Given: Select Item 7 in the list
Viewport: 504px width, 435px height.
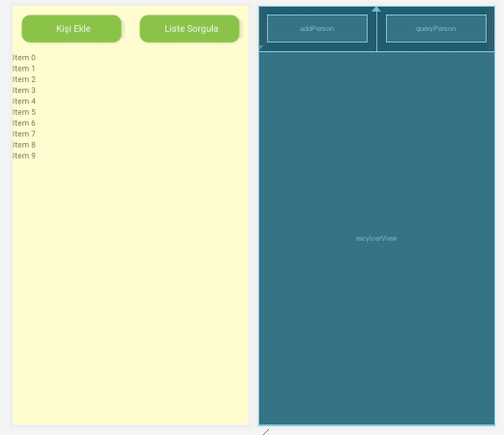Looking at the screenshot, I should click(x=24, y=133).
